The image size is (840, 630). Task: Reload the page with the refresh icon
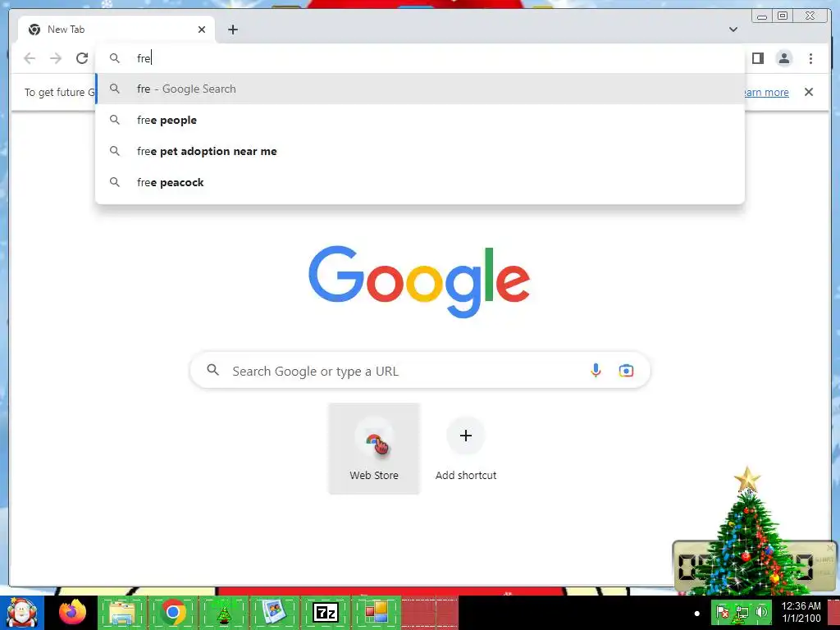click(82, 58)
